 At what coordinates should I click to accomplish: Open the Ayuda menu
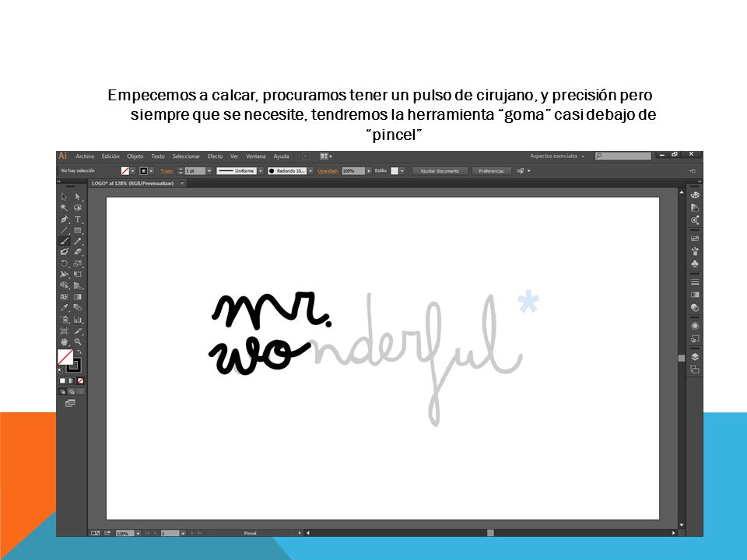point(281,156)
